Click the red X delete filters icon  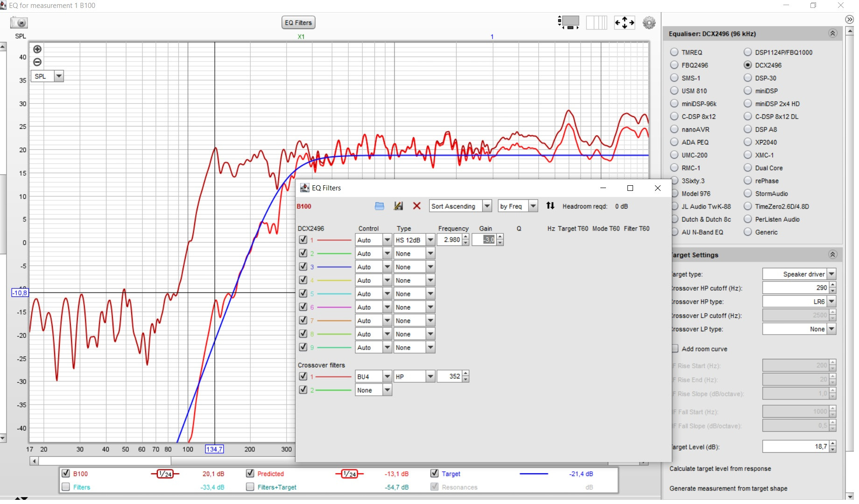coord(417,206)
